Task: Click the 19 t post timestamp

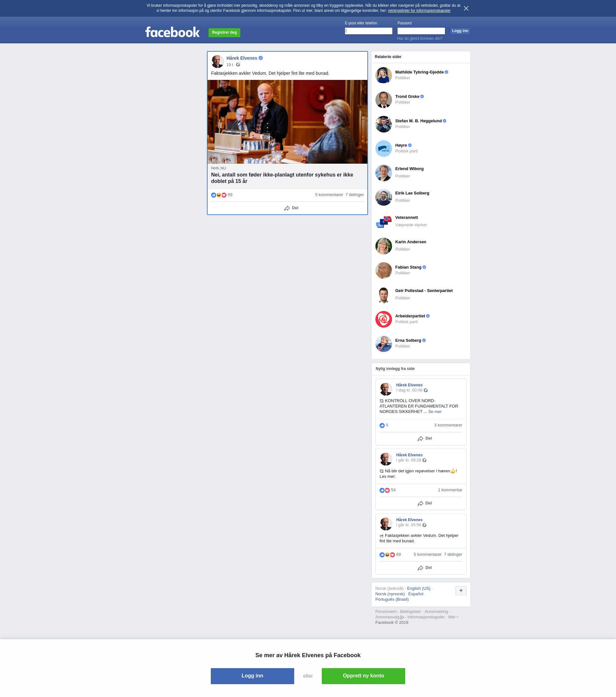Action: [230, 65]
